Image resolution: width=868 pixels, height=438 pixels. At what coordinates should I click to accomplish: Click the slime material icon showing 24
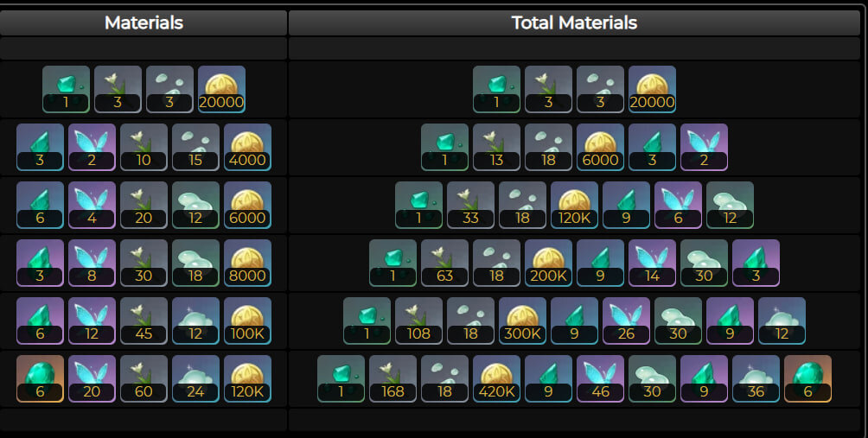pyautogui.click(x=195, y=378)
